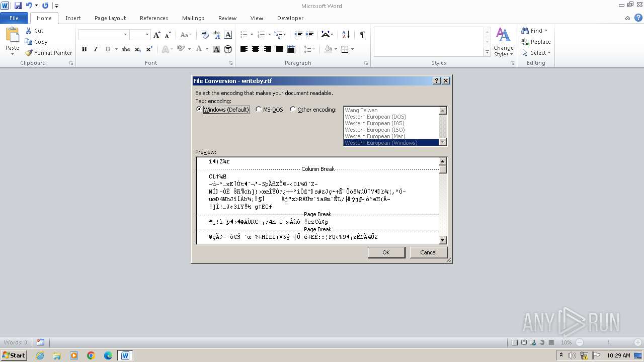Image resolution: width=644 pixels, height=362 pixels.
Task: Expand the Styles gallery More arrow
Action: (x=487, y=52)
